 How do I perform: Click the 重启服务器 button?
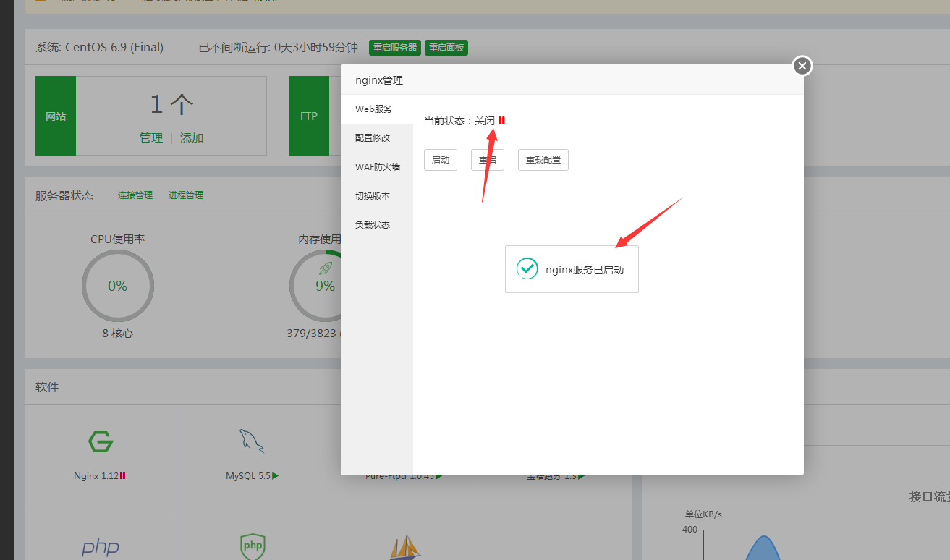395,48
